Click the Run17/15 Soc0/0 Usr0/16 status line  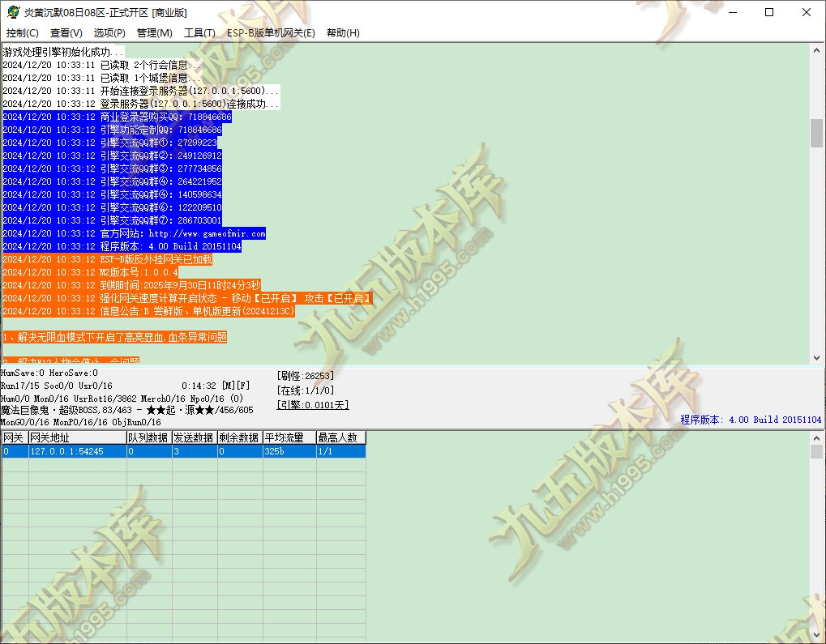pyautogui.click(x=57, y=386)
